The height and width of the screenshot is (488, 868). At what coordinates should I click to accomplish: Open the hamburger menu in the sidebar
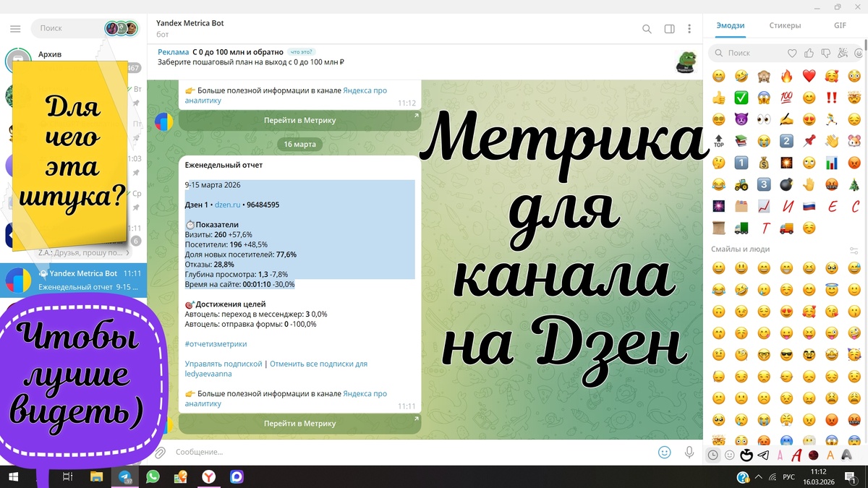pos(15,29)
